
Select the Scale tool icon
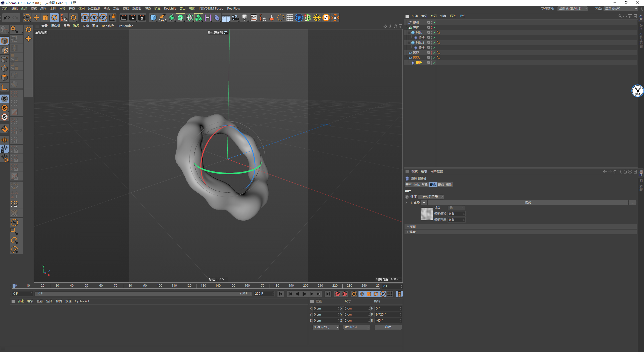(45, 18)
